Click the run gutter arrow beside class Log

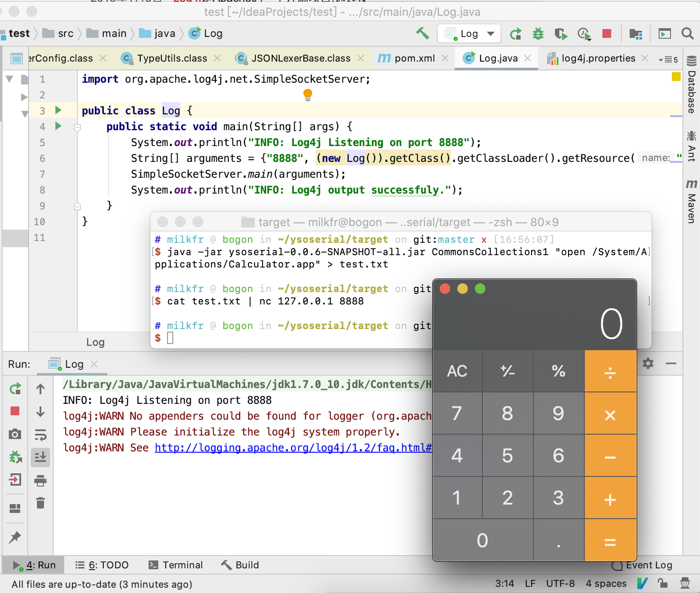point(58,110)
